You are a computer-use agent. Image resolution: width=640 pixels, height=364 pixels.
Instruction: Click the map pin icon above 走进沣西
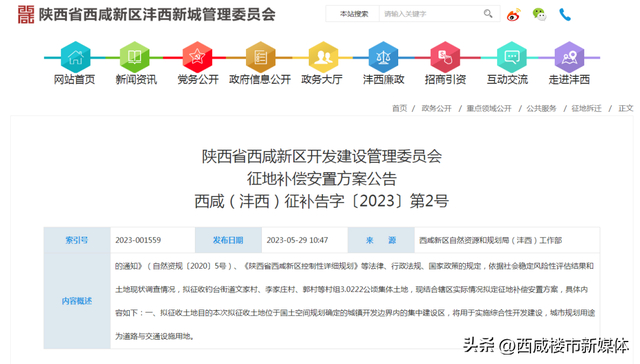569,57
